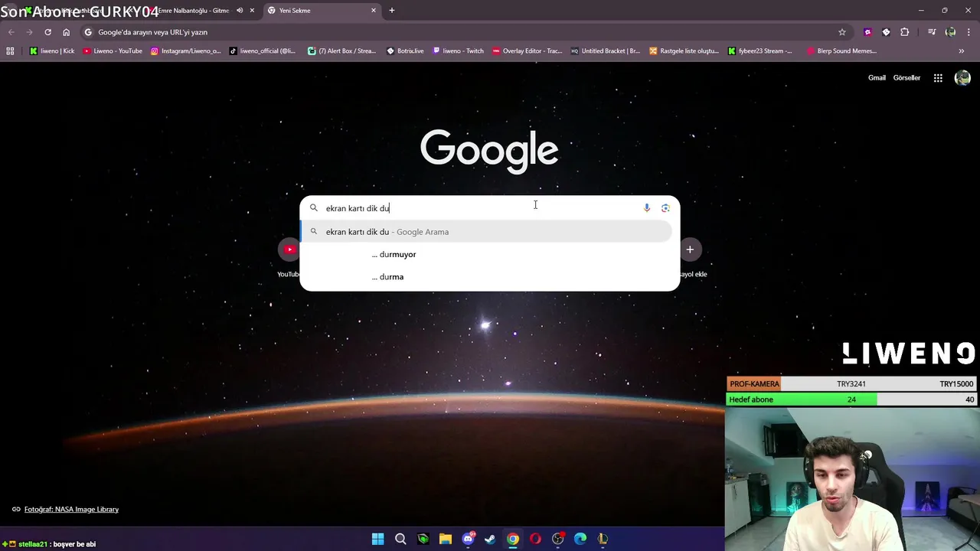Open Windows taskbar search

pos(400,539)
